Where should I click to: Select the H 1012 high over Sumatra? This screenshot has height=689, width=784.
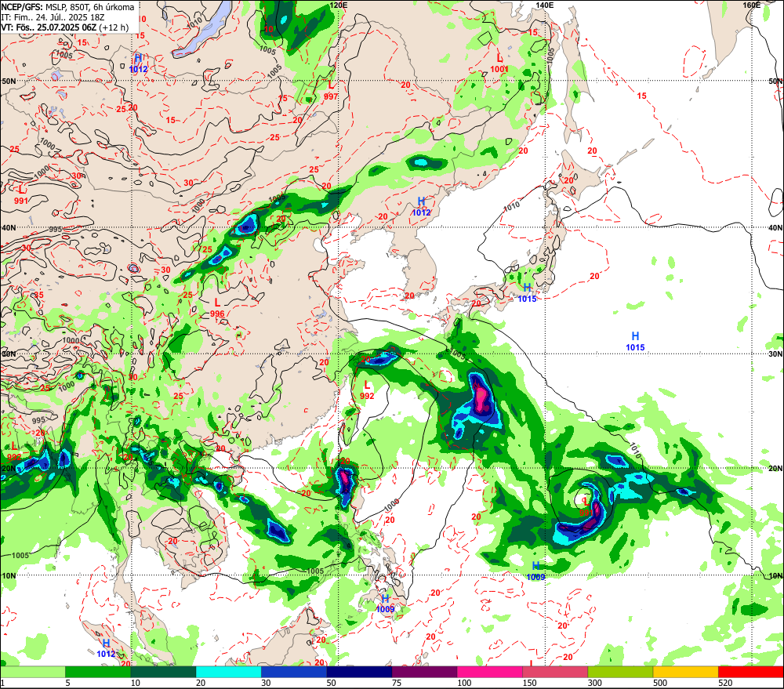(x=106, y=648)
